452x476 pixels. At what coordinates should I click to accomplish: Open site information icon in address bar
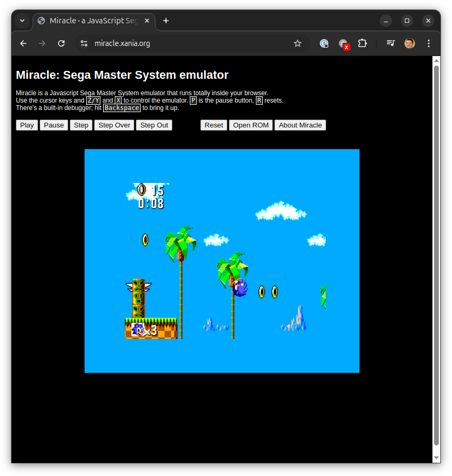[x=84, y=43]
